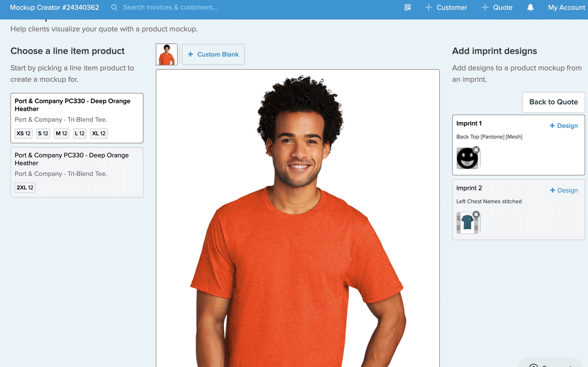Click the XS 12 size tag
The height and width of the screenshot is (367, 588).
coord(24,134)
